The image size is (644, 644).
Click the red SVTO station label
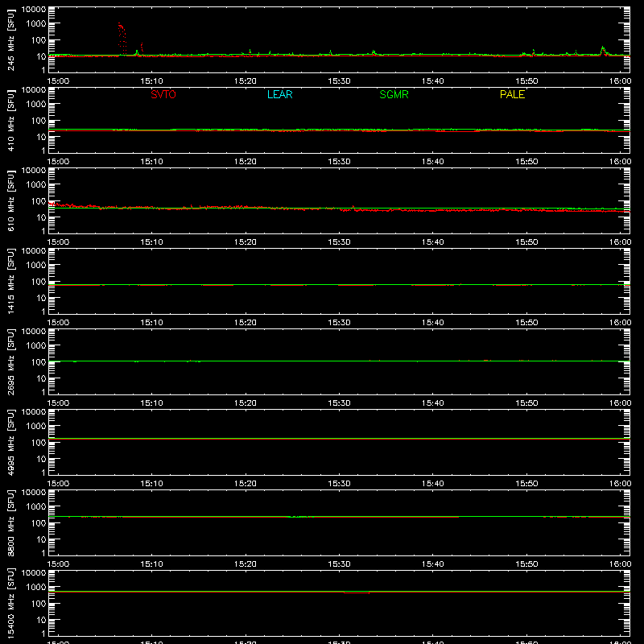click(163, 94)
